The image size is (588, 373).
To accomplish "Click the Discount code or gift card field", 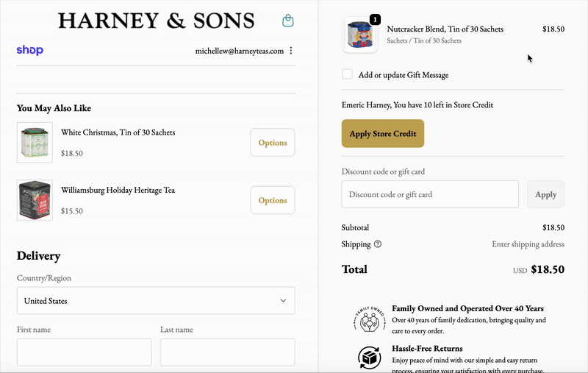I will coord(430,195).
